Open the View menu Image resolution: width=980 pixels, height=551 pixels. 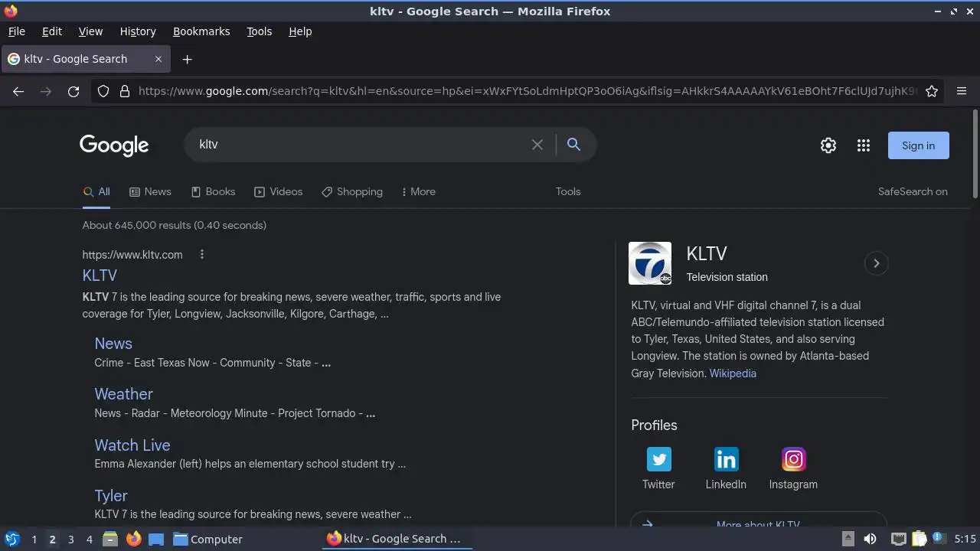pyautogui.click(x=90, y=31)
